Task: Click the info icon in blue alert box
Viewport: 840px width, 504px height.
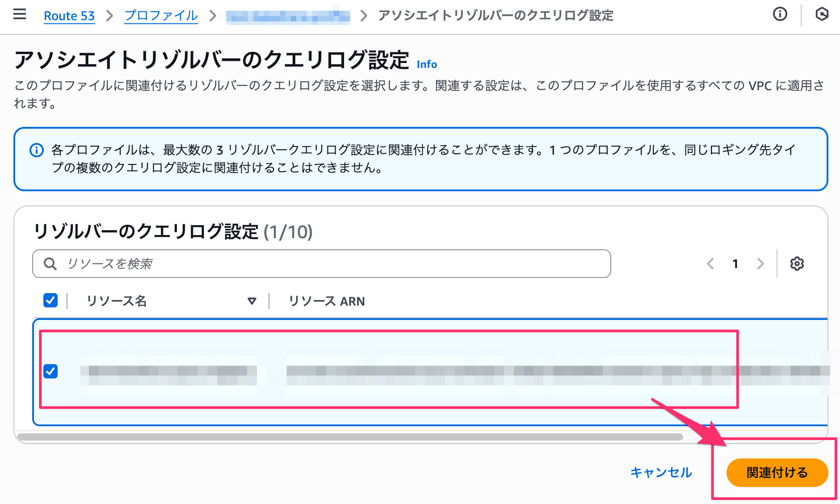Action: point(37,150)
